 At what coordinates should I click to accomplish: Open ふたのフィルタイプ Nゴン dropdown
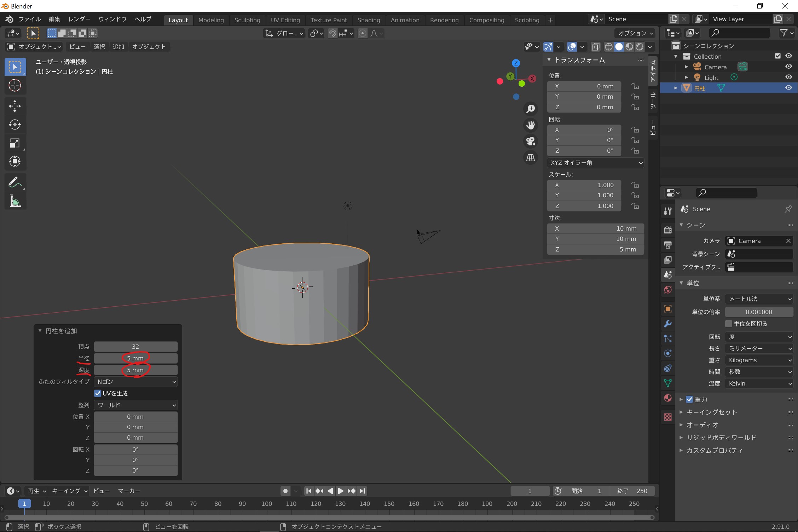point(136,382)
